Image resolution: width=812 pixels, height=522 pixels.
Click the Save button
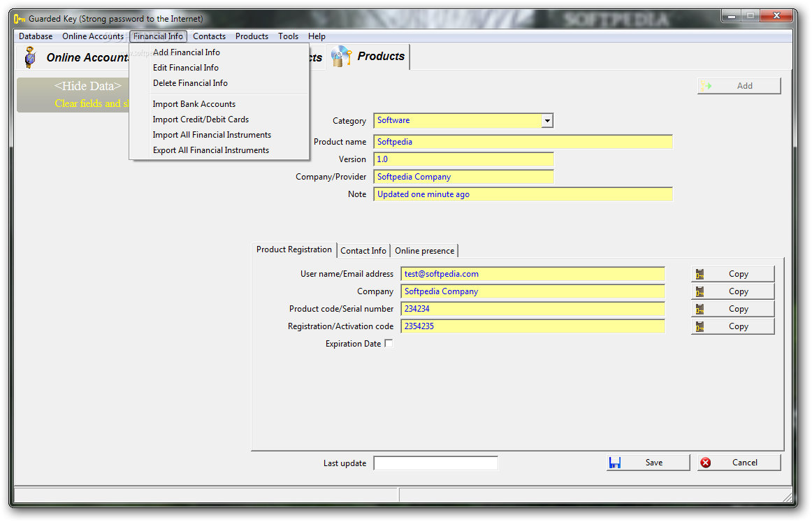coord(648,463)
